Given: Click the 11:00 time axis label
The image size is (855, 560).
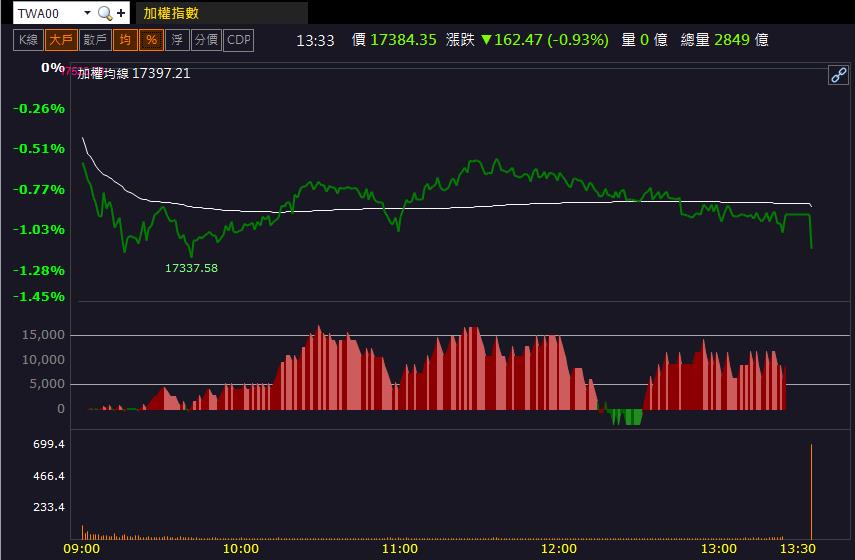Looking at the screenshot, I should coord(400,549).
